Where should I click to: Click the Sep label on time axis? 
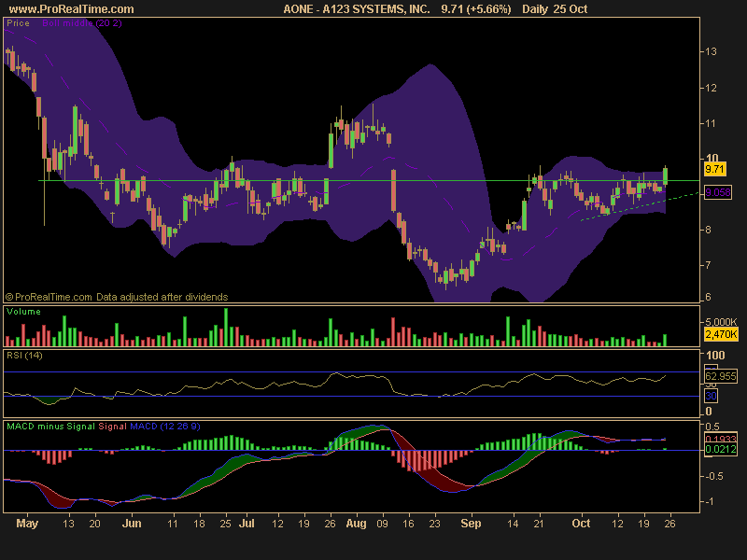pos(471,524)
